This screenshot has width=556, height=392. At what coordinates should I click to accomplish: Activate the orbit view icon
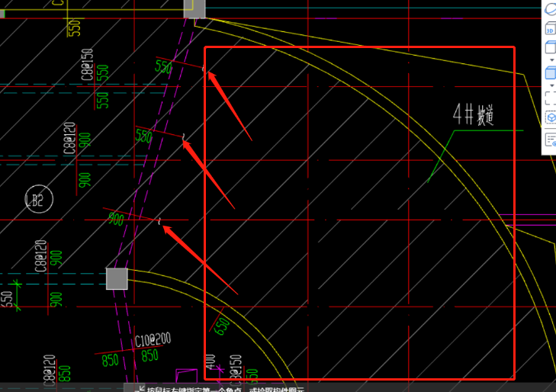pyautogui.click(x=551, y=9)
